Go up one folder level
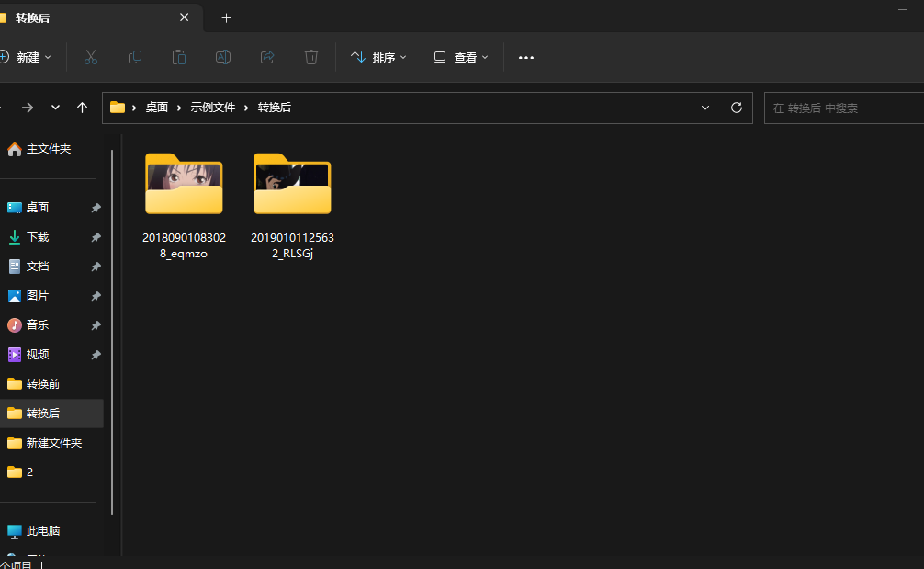The image size is (924, 569). pos(82,107)
